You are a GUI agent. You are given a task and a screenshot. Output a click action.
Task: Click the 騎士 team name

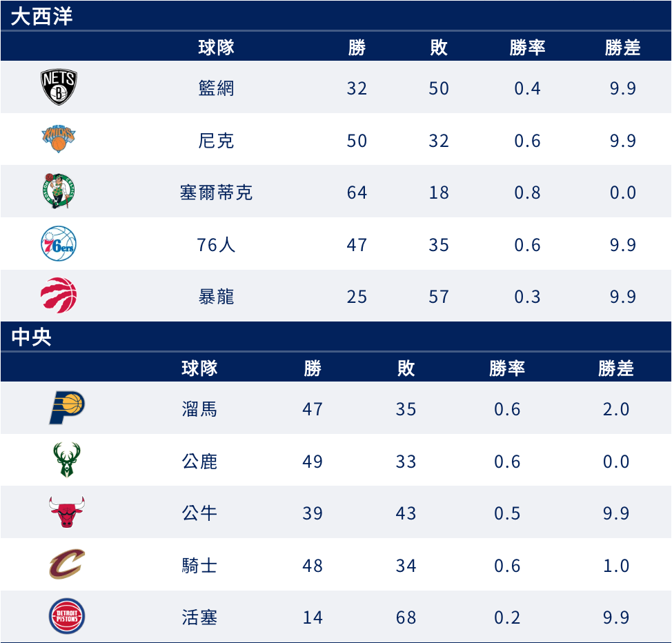point(199,566)
